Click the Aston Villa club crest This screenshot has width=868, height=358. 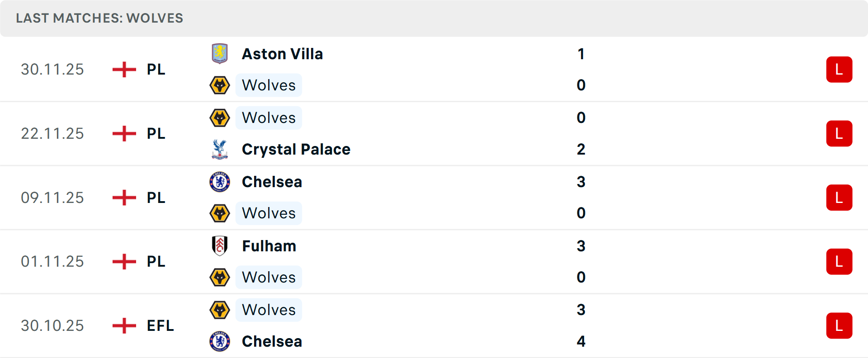pyautogui.click(x=220, y=54)
